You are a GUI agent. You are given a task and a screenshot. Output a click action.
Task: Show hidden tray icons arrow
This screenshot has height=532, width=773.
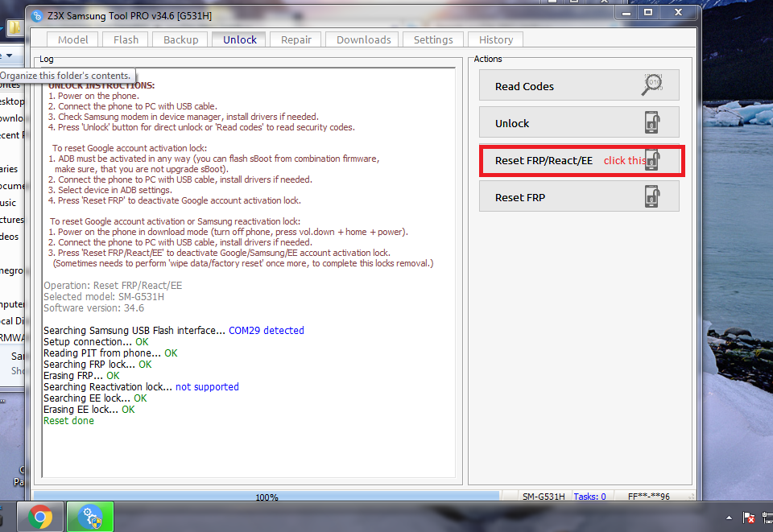pyautogui.click(x=729, y=518)
